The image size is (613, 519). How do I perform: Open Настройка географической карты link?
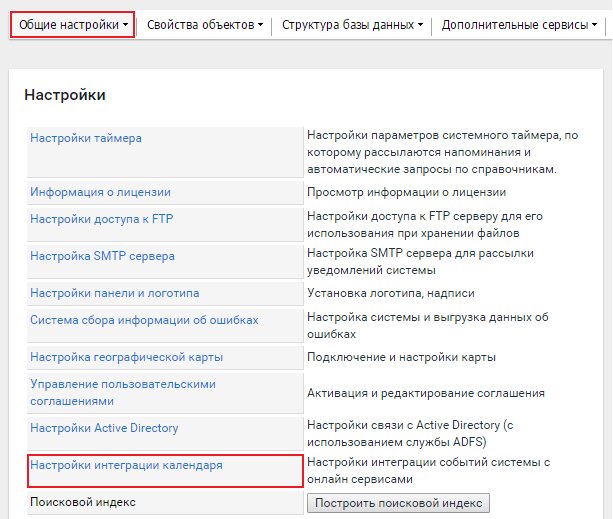coord(126,357)
